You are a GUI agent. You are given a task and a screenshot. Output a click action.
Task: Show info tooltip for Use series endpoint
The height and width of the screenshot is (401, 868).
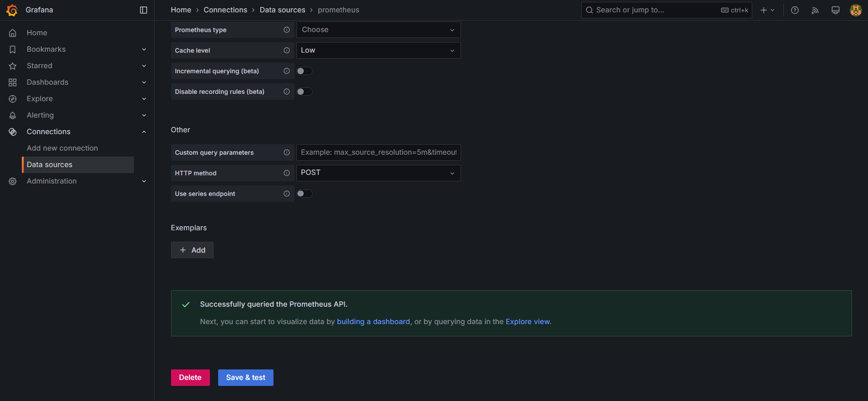287,194
